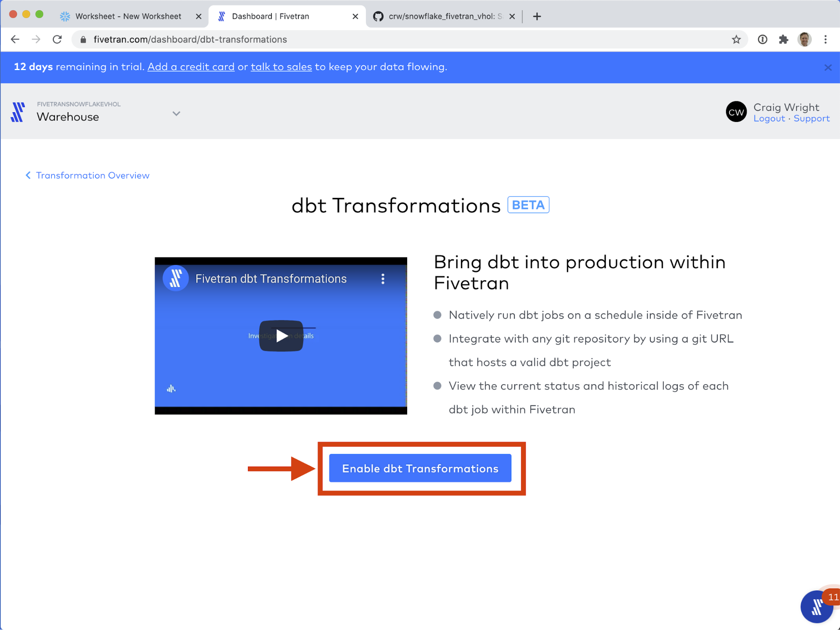Open Chrome three-dot menu
The width and height of the screenshot is (840, 630).
point(825,40)
